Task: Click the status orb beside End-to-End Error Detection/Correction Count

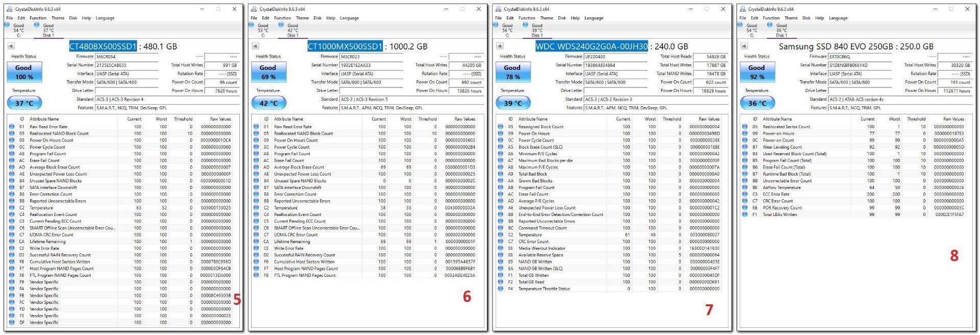Action: coord(501,214)
